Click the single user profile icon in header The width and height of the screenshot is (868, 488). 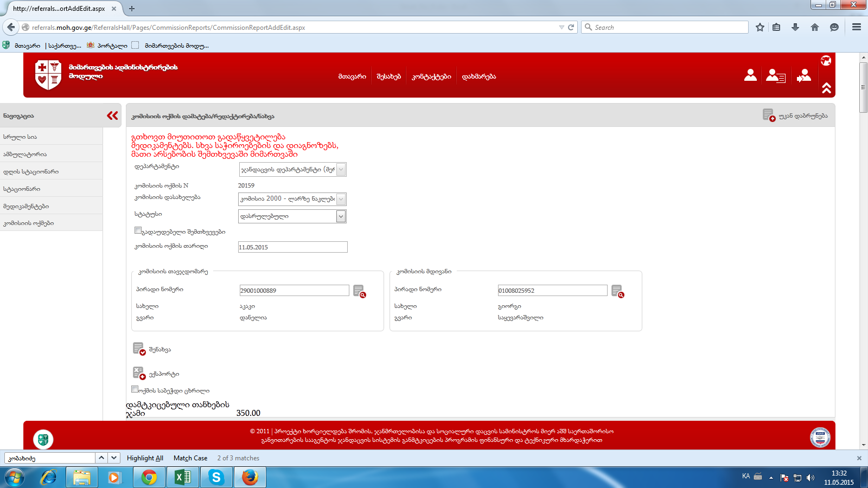pyautogui.click(x=750, y=75)
